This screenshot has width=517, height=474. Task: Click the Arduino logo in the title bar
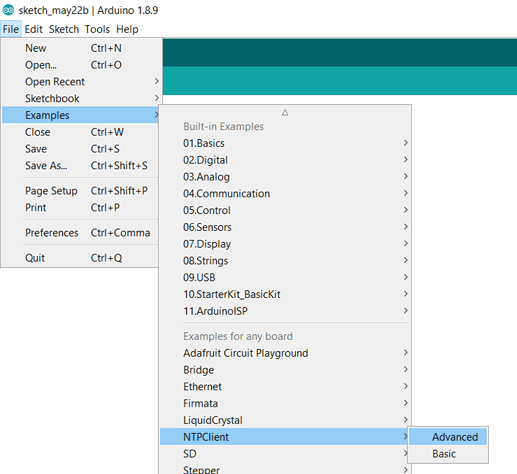pos(8,10)
